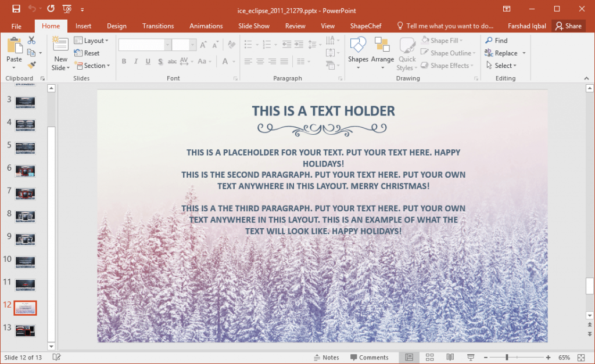Switch to Slide Sorter view
The height and width of the screenshot is (364, 595).
[x=429, y=358]
